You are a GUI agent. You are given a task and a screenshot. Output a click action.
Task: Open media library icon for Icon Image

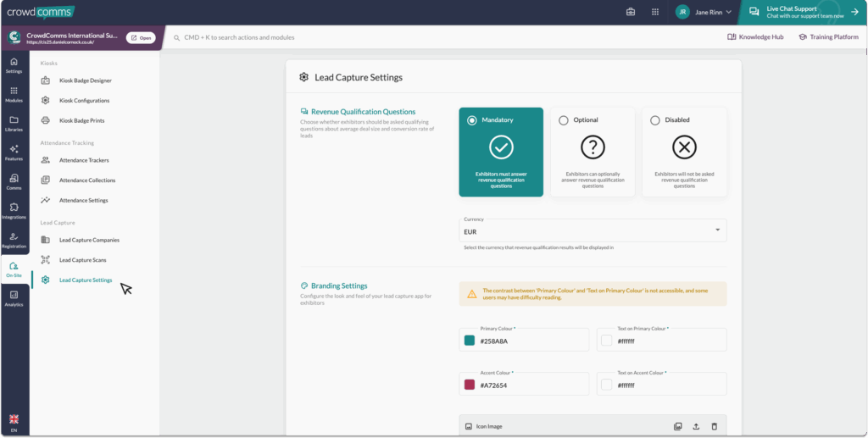[x=677, y=426]
